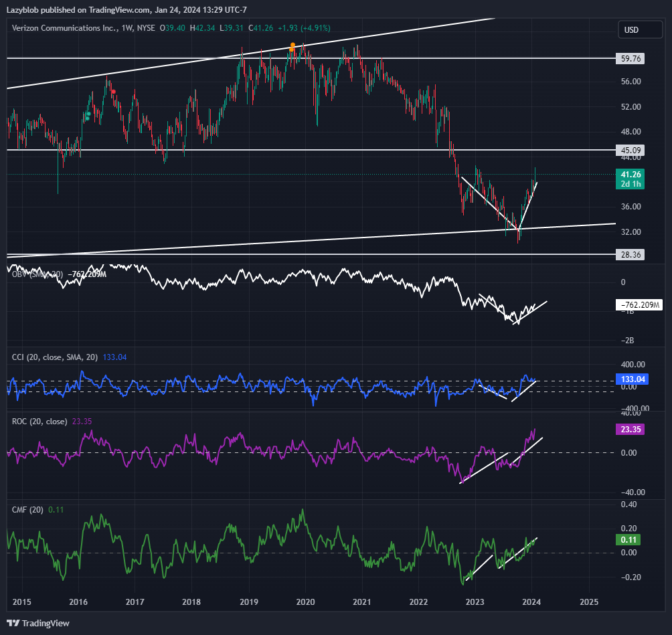Click the 59.76 price level label
The height and width of the screenshot is (635, 672).
point(630,59)
